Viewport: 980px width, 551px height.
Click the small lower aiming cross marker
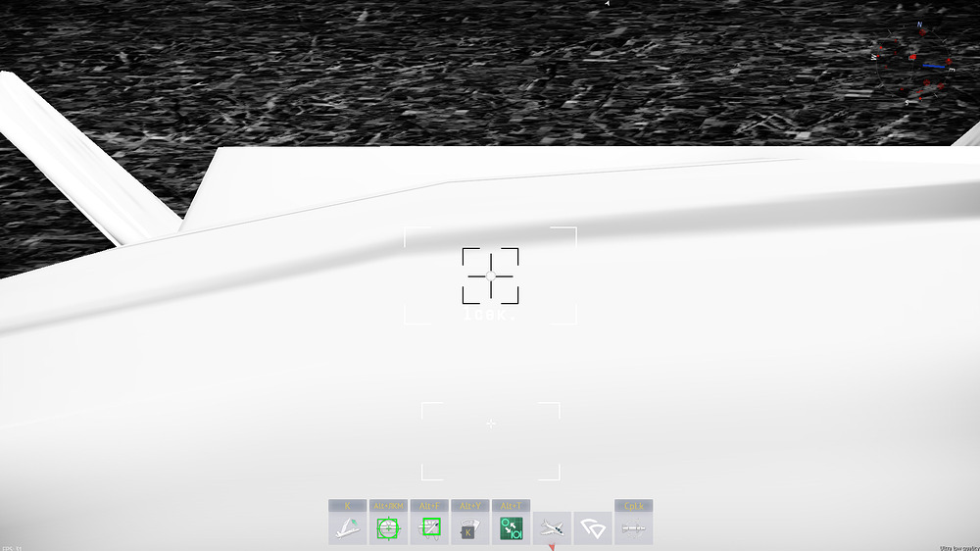coord(491,424)
